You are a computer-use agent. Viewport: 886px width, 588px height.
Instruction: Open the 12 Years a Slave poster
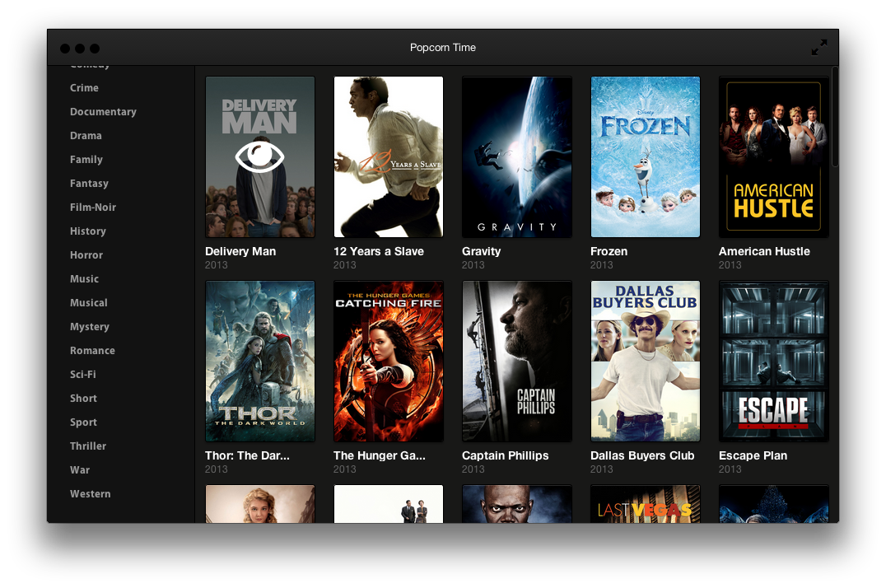[x=388, y=156]
